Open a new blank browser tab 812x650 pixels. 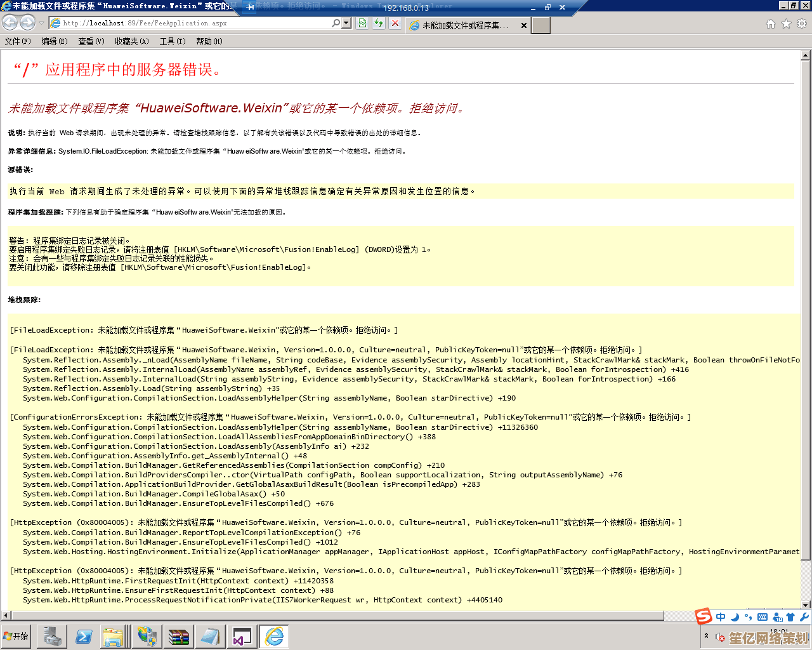pyautogui.click(x=540, y=25)
